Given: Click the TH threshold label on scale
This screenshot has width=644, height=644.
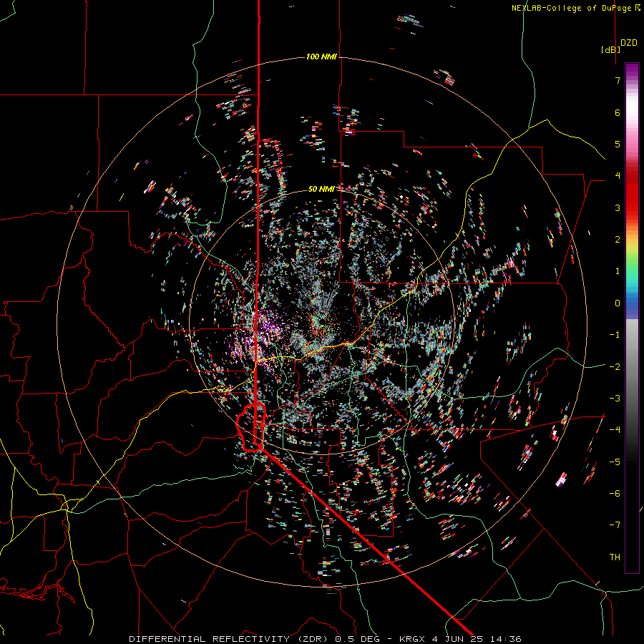Looking at the screenshot, I should click(615, 557).
